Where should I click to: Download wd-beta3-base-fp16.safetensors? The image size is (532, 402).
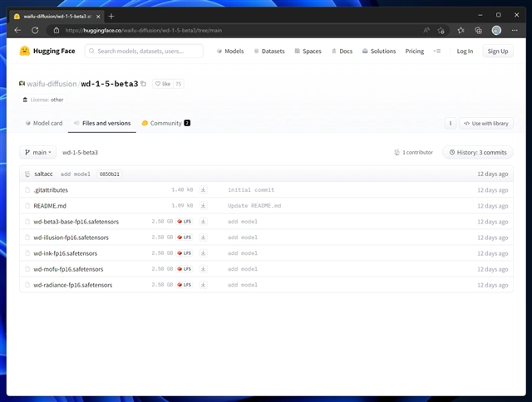[x=203, y=221]
